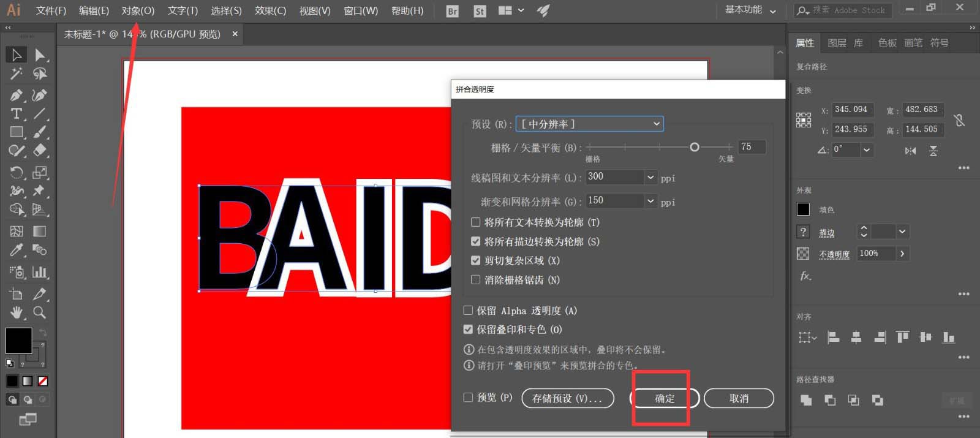Click the fill color swatch in Properties

coord(803,210)
